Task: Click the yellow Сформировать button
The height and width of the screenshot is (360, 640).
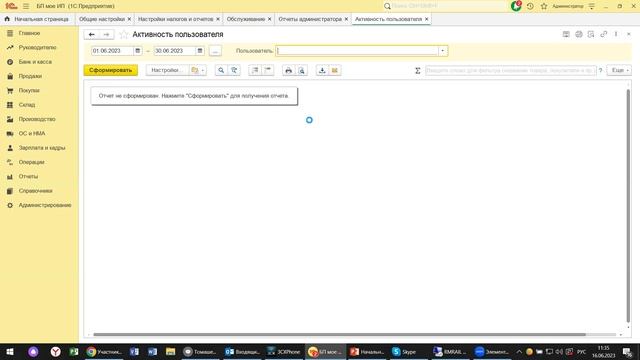Action: [111, 70]
